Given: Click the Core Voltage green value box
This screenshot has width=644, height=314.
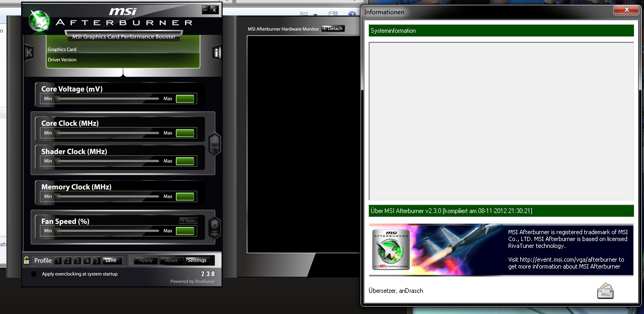Looking at the screenshot, I should tap(185, 98).
